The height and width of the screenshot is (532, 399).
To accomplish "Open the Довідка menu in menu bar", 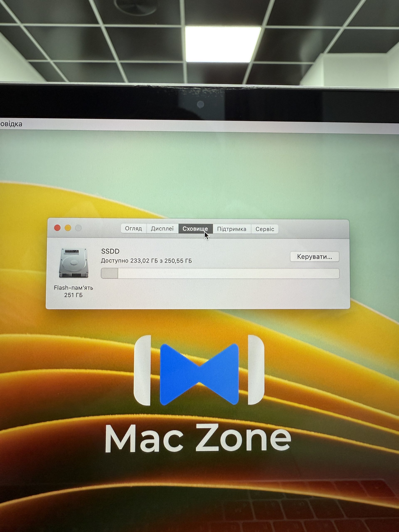I will 11,124.
